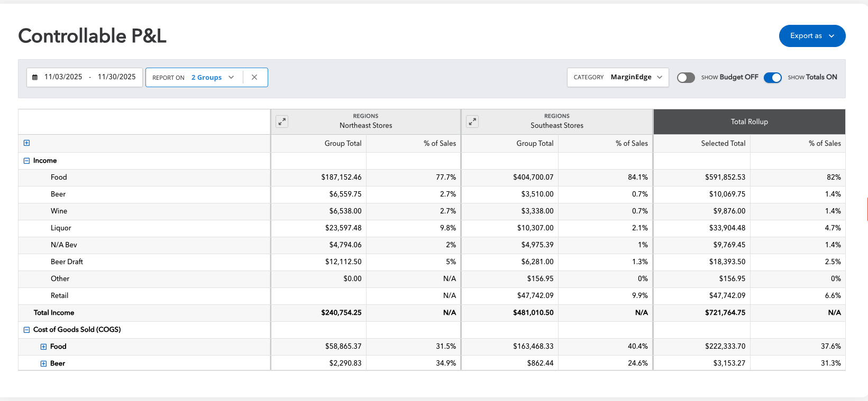Click the calendar icon in date range
868x401 pixels.
[x=35, y=77]
